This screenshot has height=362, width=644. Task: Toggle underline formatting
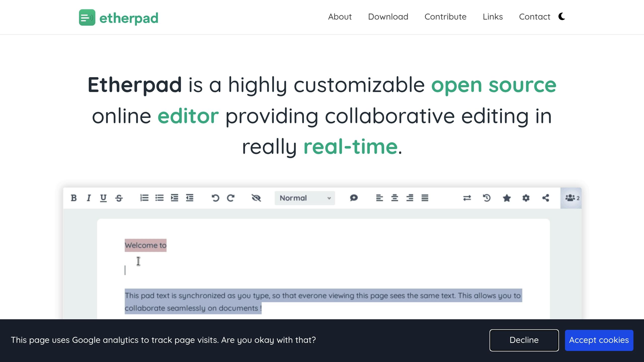pos(103,198)
